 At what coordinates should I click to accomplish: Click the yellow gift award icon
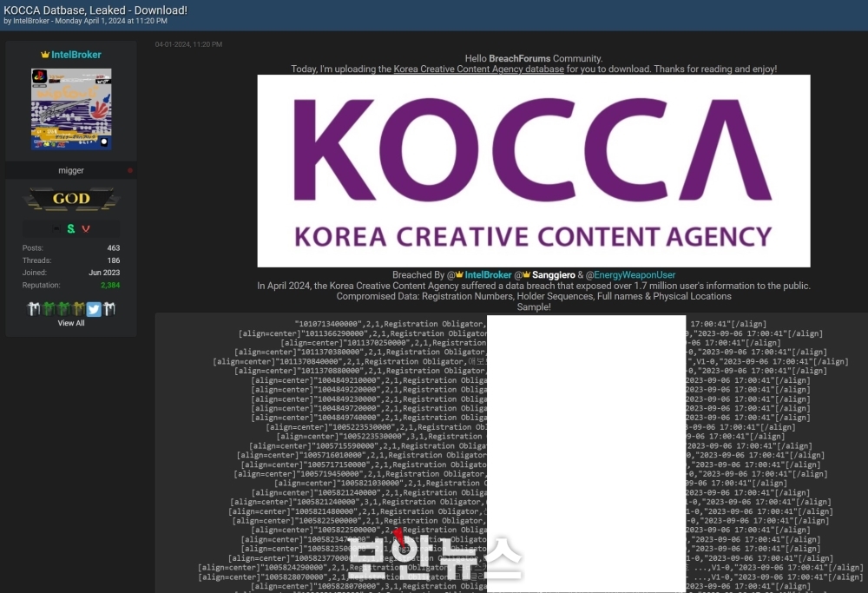(79, 309)
